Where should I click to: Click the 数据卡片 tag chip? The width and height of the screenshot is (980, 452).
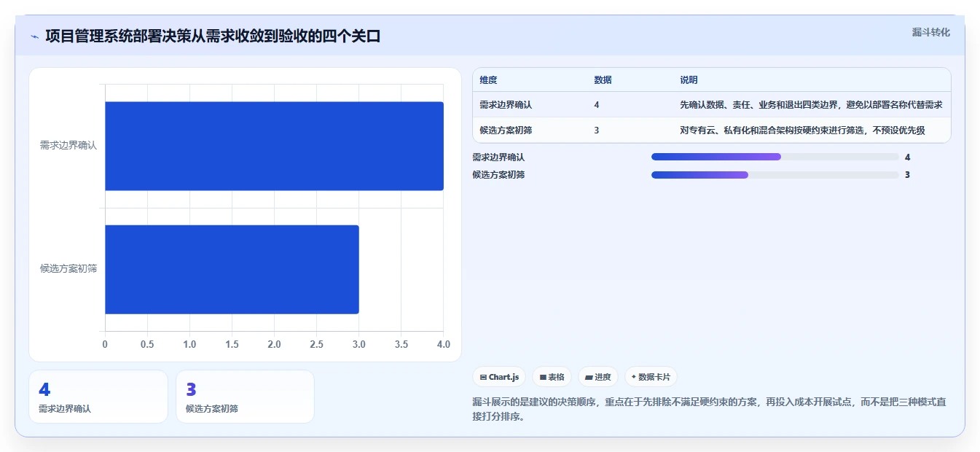pyautogui.click(x=651, y=377)
